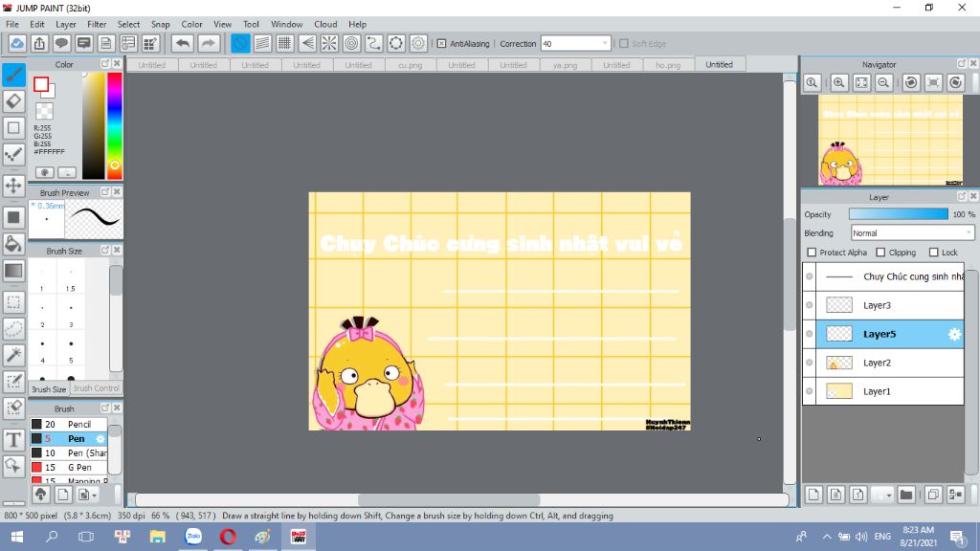This screenshot has width=980, height=551.
Task: Toggle the AntiAliasing checkbox
Action: 441,44
